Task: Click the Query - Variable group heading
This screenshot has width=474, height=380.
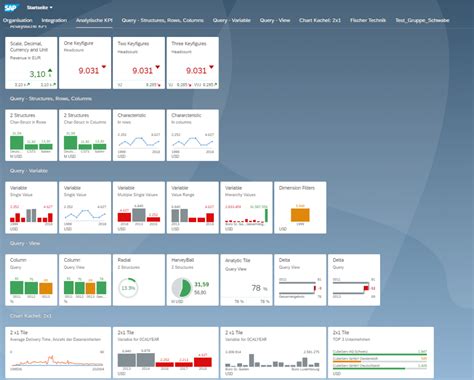Action: [x=29, y=171]
